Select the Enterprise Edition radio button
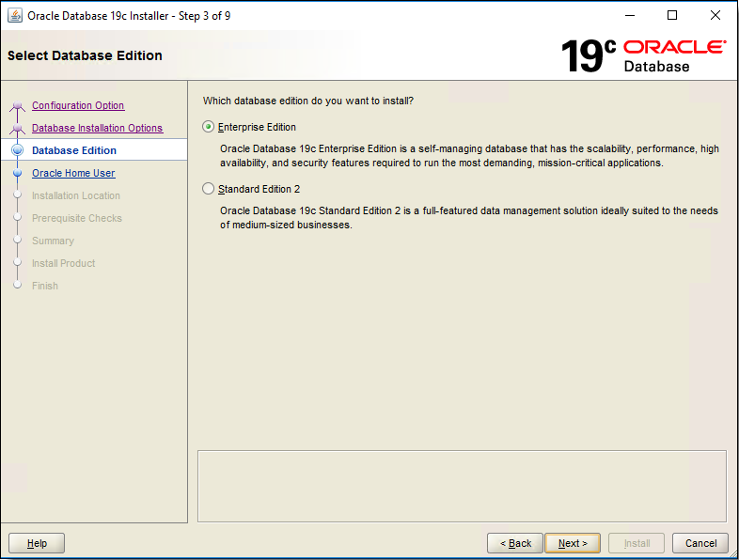Screen dimensions: 739x560 [x=208, y=127]
